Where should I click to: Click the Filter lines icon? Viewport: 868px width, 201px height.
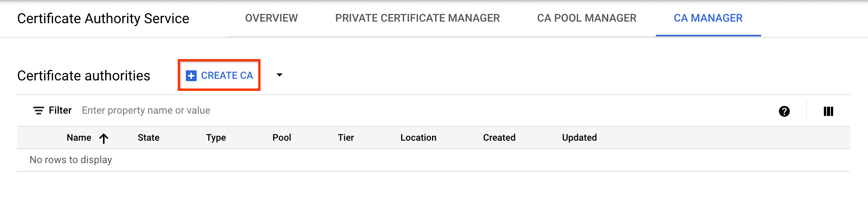pyautogui.click(x=38, y=111)
